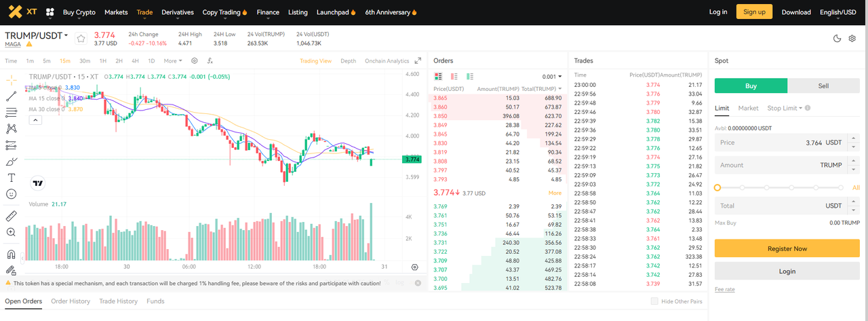Viewport: 868px width, 321px height.
Task: Collapse the moving average indicator legend
Action: pyautogui.click(x=35, y=120)
